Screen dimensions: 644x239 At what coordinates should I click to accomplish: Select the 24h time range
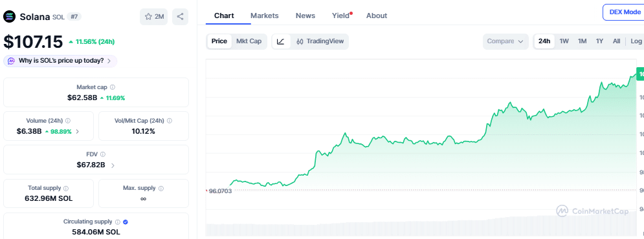[544, 41]
